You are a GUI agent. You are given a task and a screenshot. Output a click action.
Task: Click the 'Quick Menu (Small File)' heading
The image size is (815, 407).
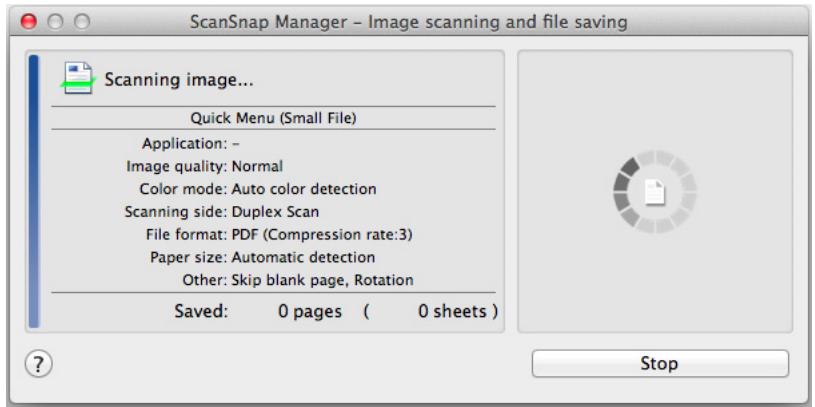pos(273,118)
